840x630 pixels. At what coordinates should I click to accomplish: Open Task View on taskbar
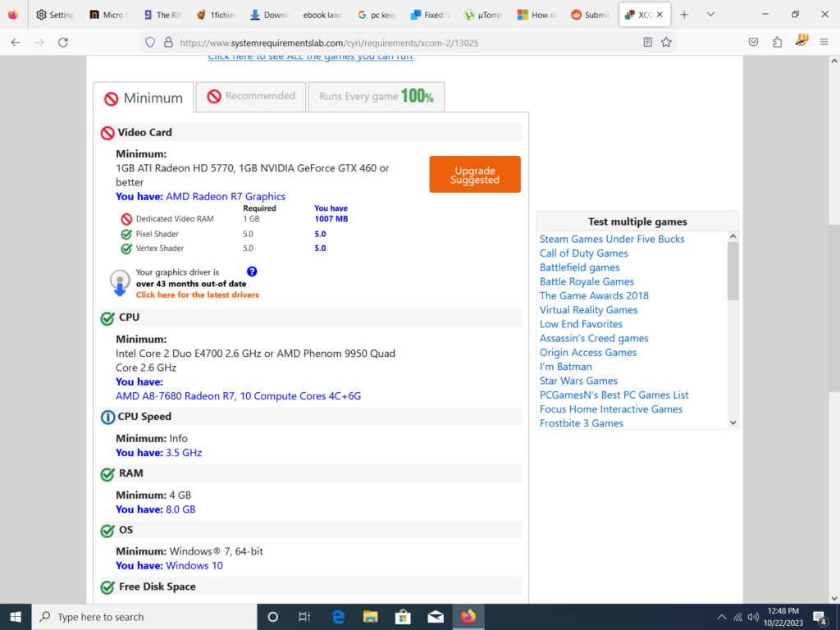304,617
